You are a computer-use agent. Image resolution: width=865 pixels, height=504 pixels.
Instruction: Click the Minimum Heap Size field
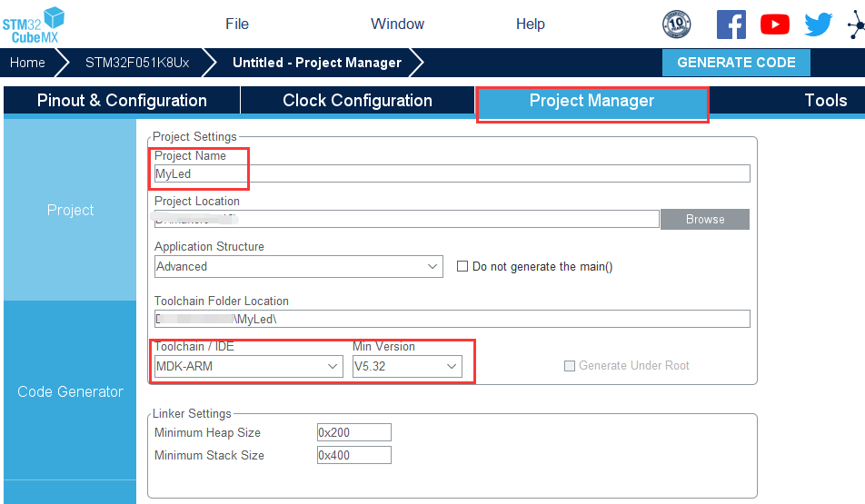click(353, 432)
